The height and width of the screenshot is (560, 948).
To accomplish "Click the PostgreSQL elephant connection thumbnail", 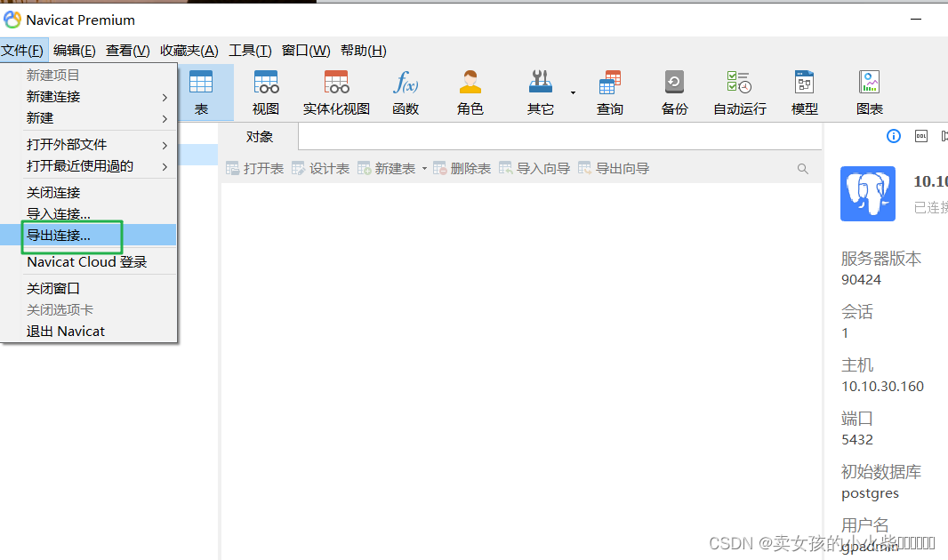I will 867,194.
